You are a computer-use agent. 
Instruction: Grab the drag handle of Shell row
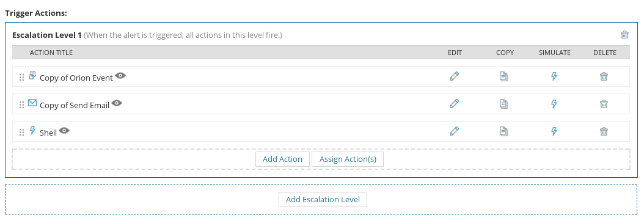(x=22, y=132)
